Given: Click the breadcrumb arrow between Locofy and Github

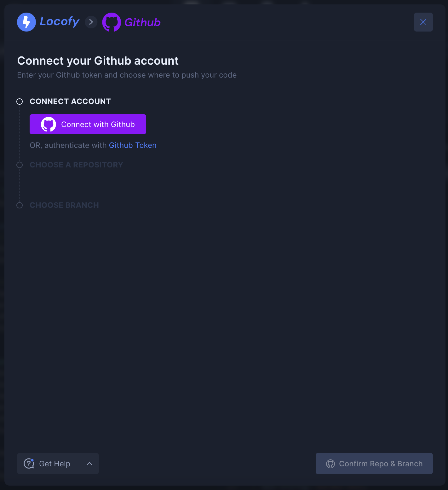Looking at the screenshot, I should pyautogui.click(x=91, y=22).
